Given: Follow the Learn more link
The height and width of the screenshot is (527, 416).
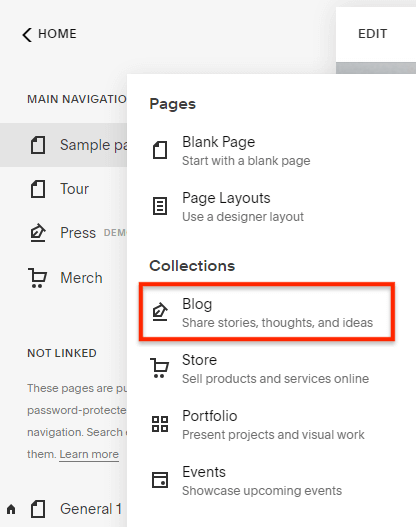Looking at the screenshot, I should pyautogui.click(x=89, y=454).
